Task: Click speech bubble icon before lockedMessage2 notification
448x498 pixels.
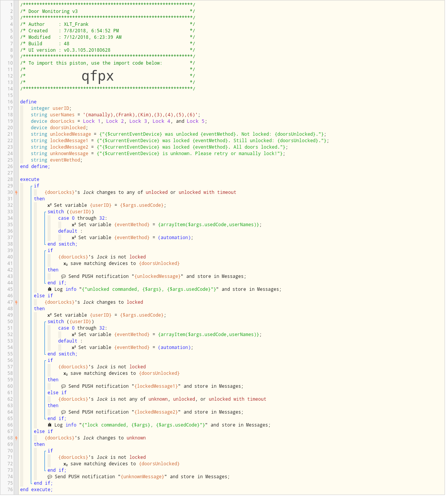Action: point(64,412)
